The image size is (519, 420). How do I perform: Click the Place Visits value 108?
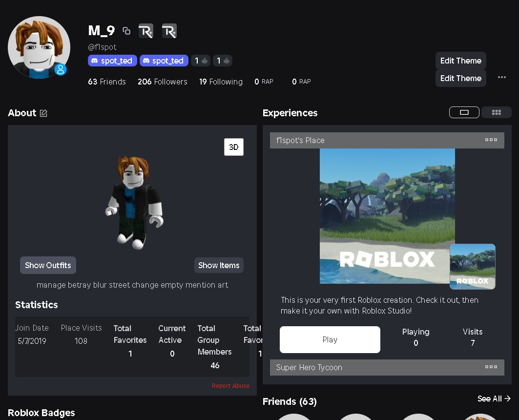coord(81,341)
